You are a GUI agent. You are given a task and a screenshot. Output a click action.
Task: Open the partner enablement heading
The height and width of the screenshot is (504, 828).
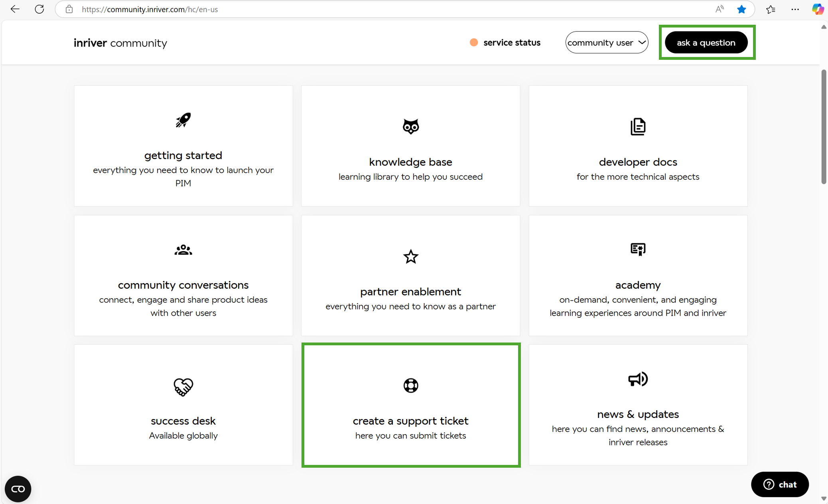410,291
